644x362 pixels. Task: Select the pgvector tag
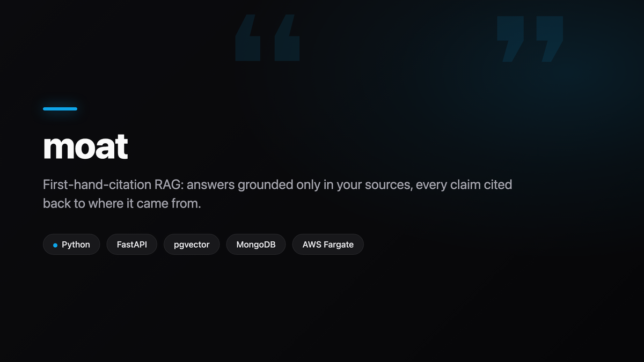point(192,245)
